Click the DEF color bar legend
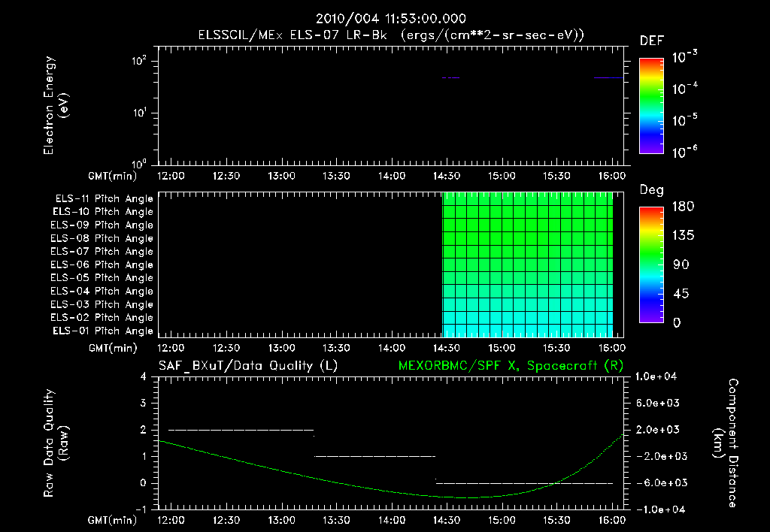 (652, 106)
